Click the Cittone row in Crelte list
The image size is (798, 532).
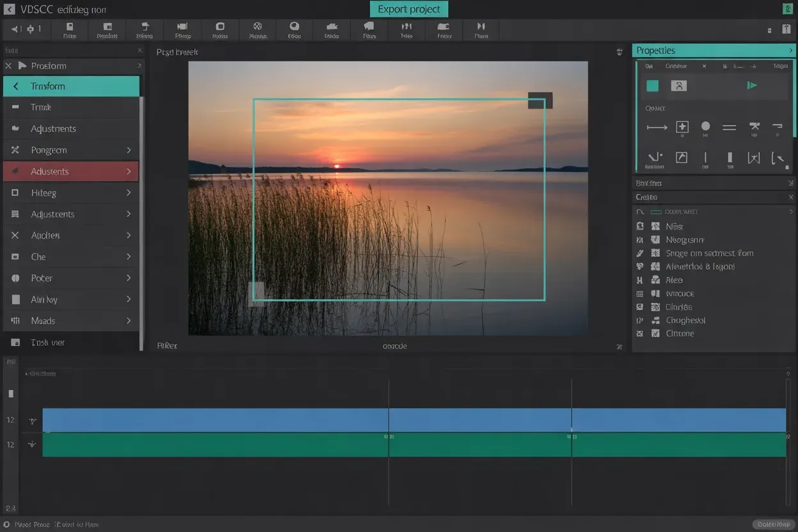point(714,334)
